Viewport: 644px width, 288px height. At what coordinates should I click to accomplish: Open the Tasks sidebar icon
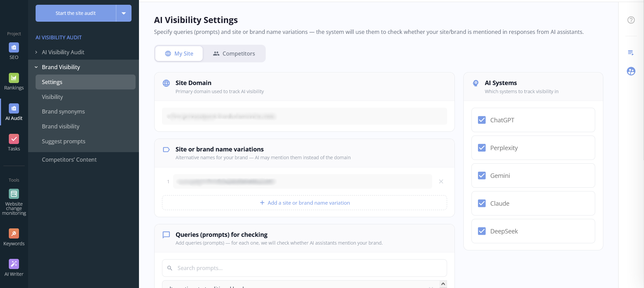coord(14,139)
